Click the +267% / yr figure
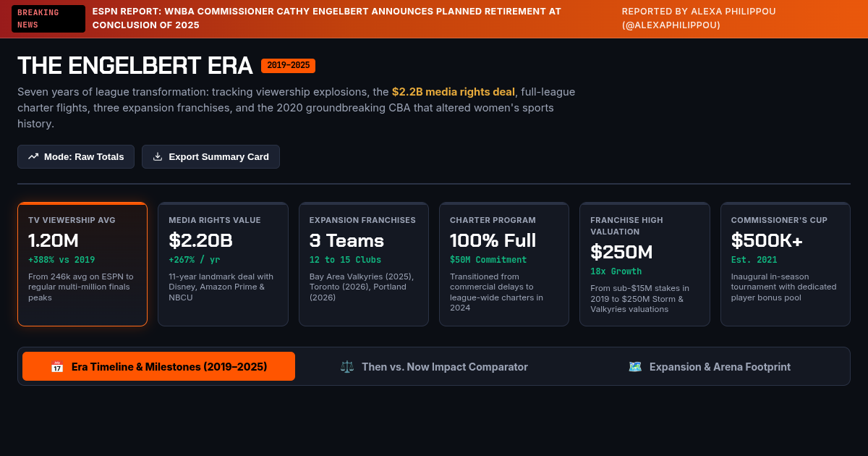 pos(195,260)
